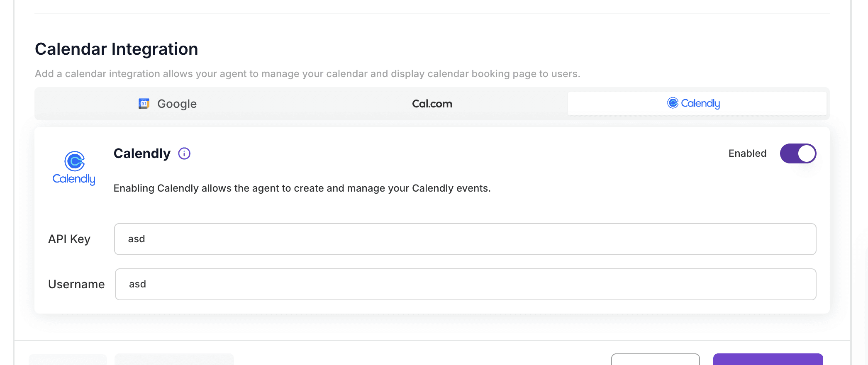The height and width of the screenshot is (365, 868).
Task: Click the 'Add a calendar integration' description
Action: [307, 74]
